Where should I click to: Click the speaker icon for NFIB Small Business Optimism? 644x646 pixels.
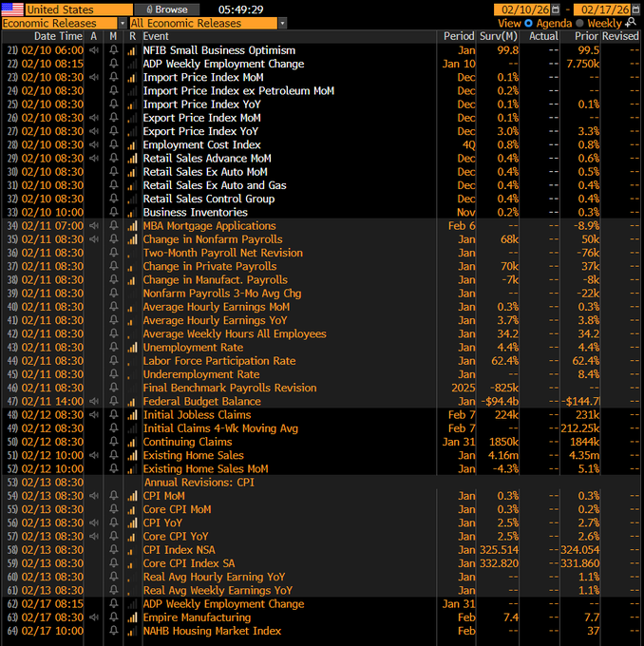coord(94,50)
